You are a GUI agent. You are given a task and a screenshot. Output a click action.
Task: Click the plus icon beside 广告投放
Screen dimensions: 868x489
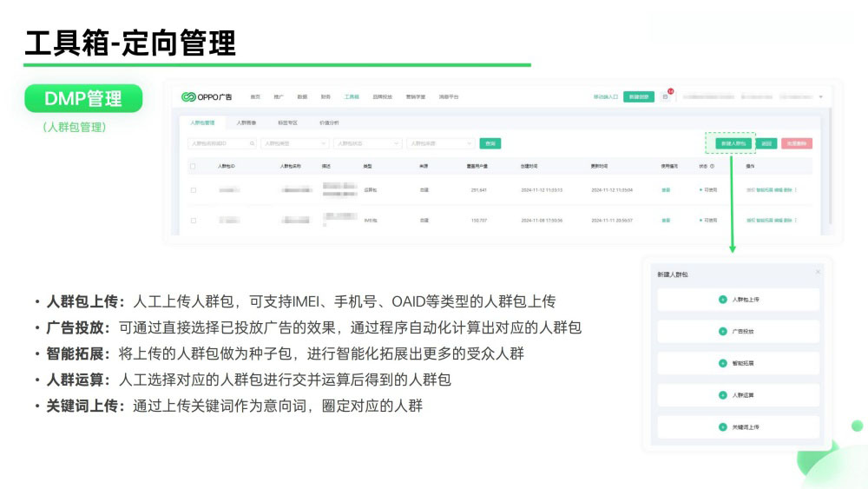click(x=722, y=331)
